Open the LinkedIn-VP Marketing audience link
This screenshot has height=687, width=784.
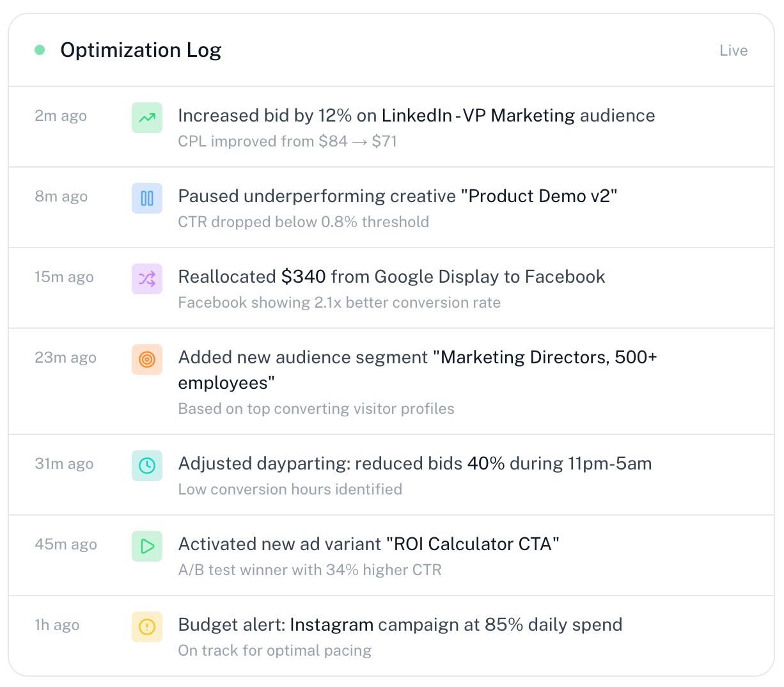[478, 116]
